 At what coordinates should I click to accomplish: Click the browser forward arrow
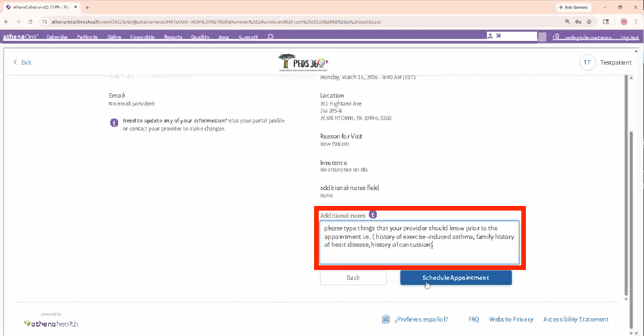point(18,22)
